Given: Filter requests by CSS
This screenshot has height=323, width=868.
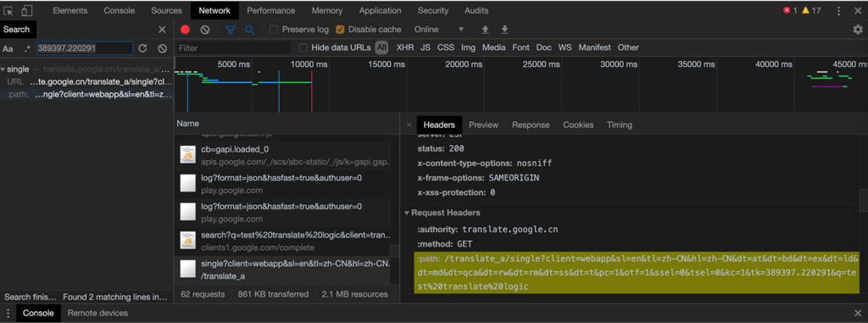Looking at the screenshot, I should pyautogui.click(x=446, y=47).
